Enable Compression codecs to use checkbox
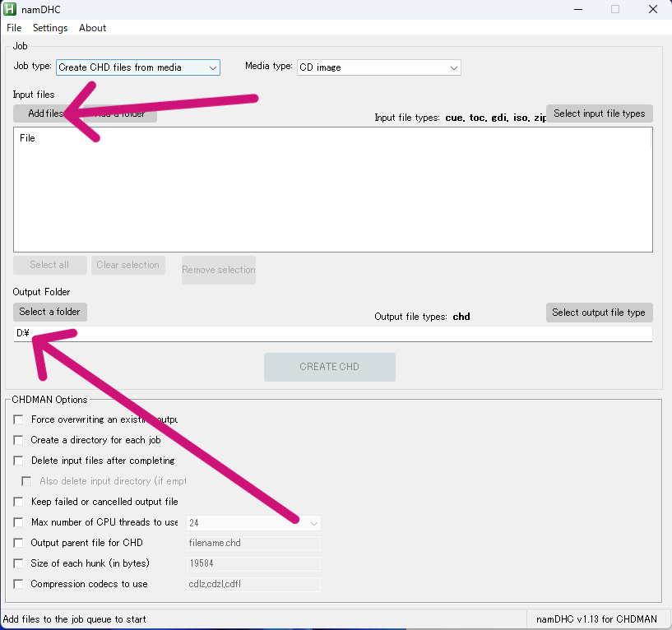The height and width of the screenshot is (630, 672). point(18,584)
